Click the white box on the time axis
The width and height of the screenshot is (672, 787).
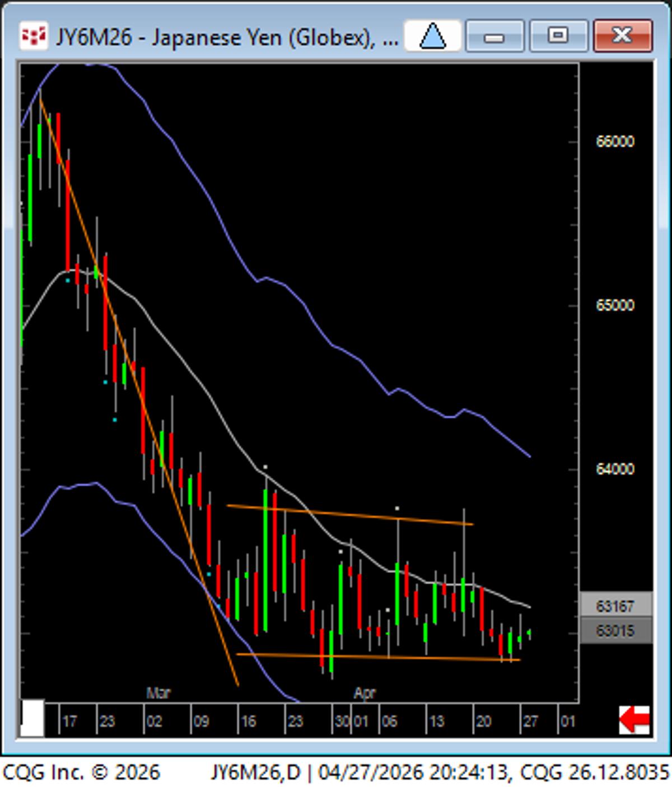point(32,718)
